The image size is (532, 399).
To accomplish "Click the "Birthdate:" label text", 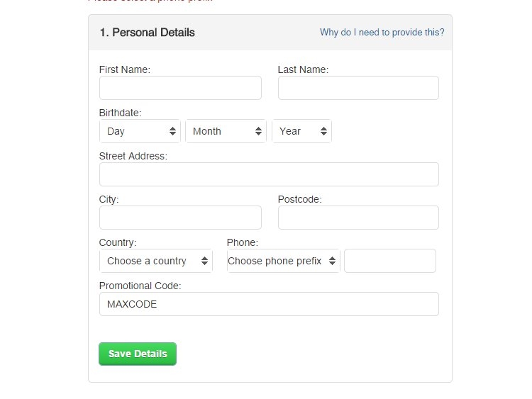I will [x=121, y=113].
